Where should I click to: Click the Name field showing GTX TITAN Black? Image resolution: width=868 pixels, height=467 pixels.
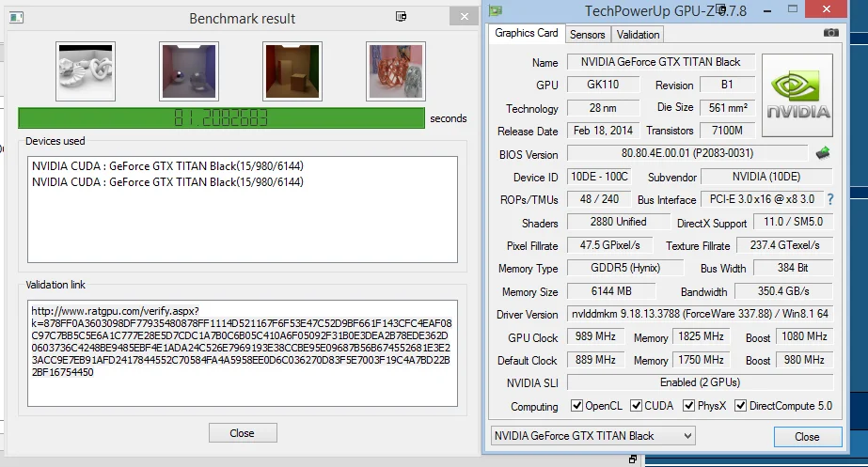pos(660,62)
